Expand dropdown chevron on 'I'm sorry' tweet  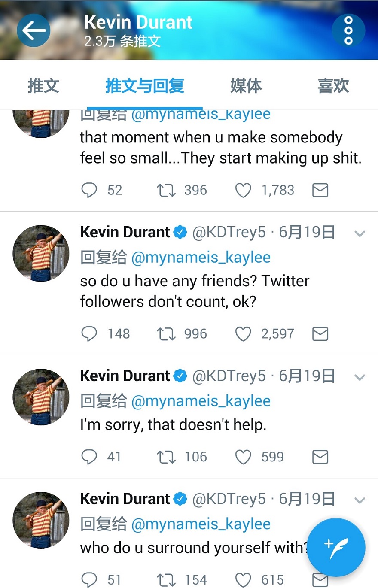(360, 377)
